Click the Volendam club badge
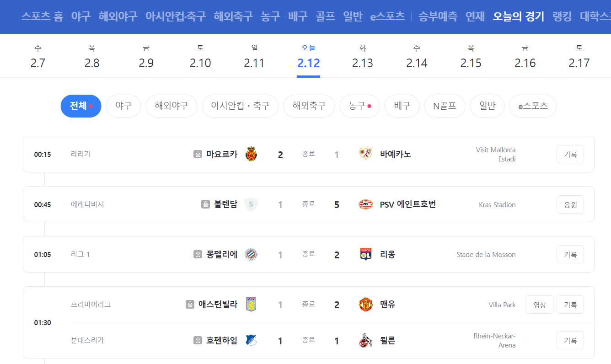The height and width of the screenshot is (364, 611). click(x=251, y=204)
